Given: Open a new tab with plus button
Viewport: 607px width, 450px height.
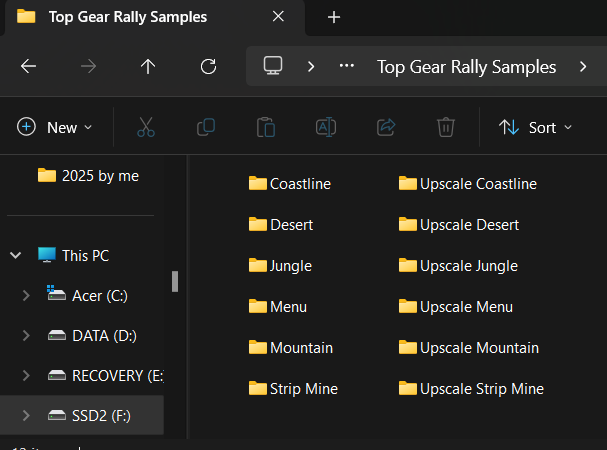Looking at the screenshot, I should tap(334, 17).
